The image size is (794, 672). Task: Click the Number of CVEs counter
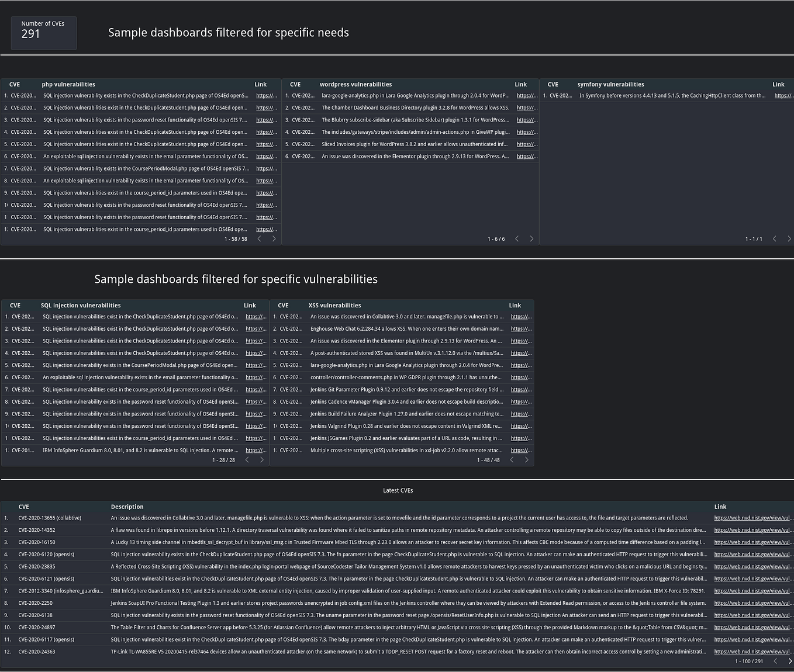coord(43,33)
